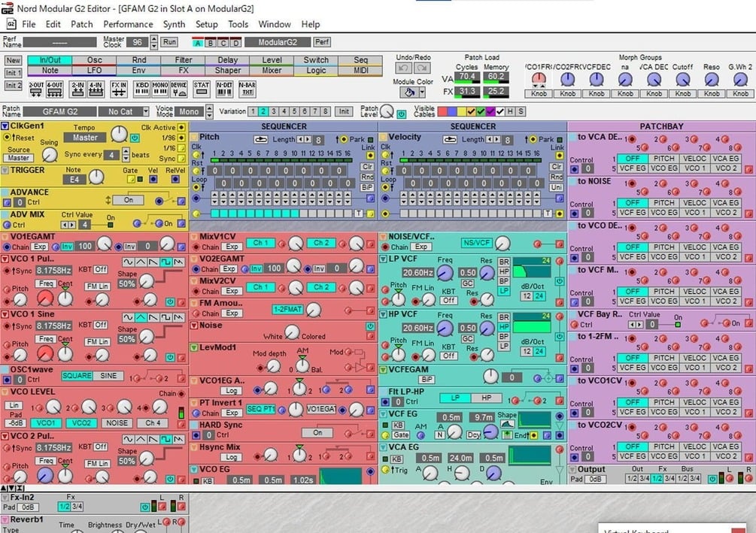Open the Synth menu

(174, 24)
